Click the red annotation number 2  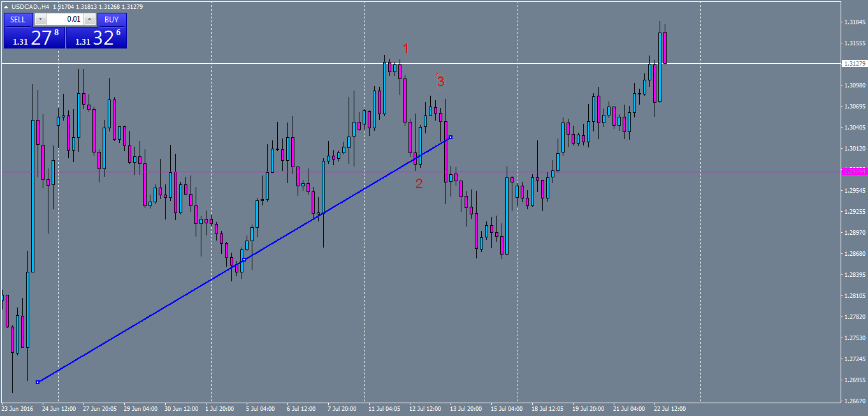point(419,184)
